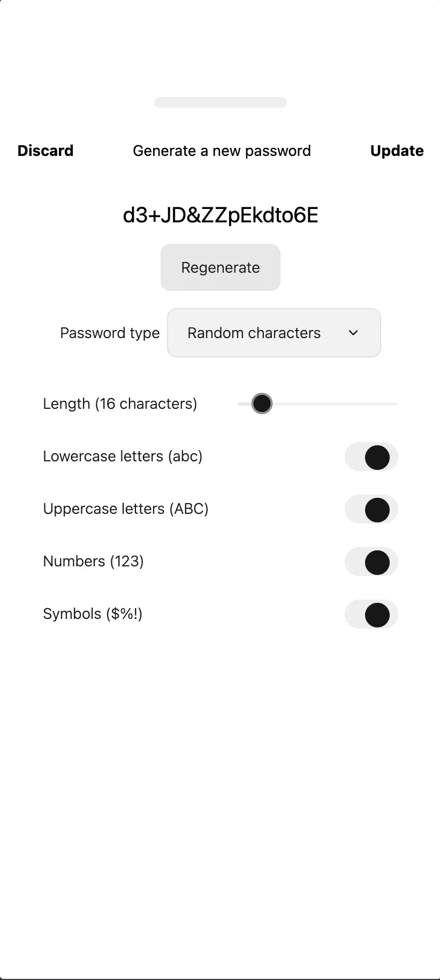
Task: Click Update to save the password
Action: pyautogui.click(x=397, y=151)
